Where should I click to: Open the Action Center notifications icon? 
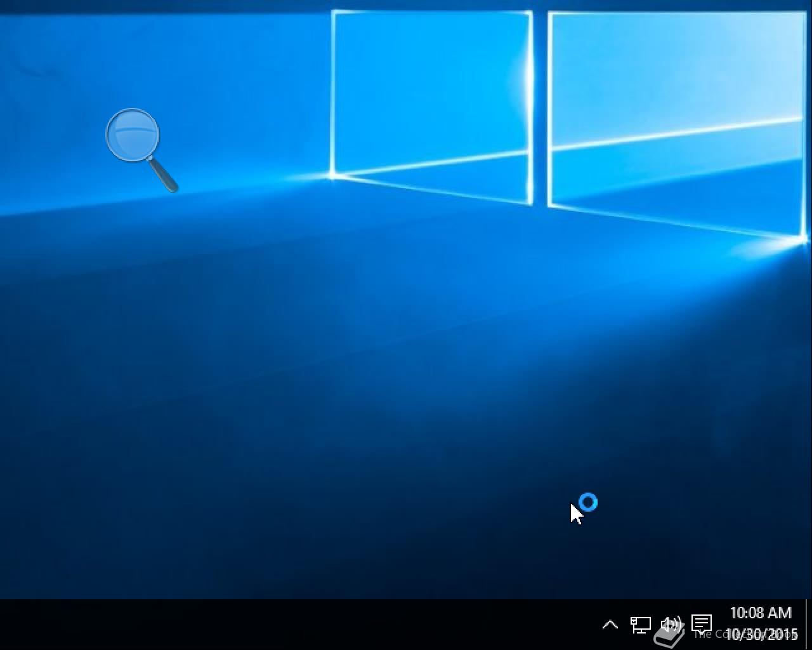pos(702,624)
